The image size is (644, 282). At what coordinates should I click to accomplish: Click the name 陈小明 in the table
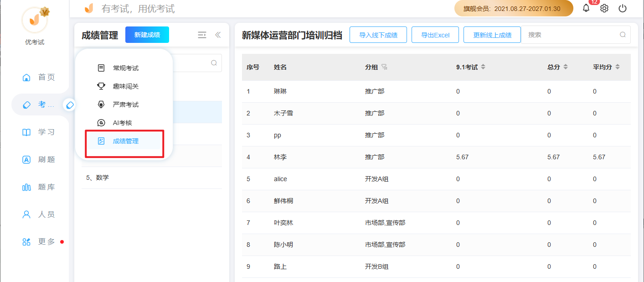pyautogui.click(x=283, y=245)
